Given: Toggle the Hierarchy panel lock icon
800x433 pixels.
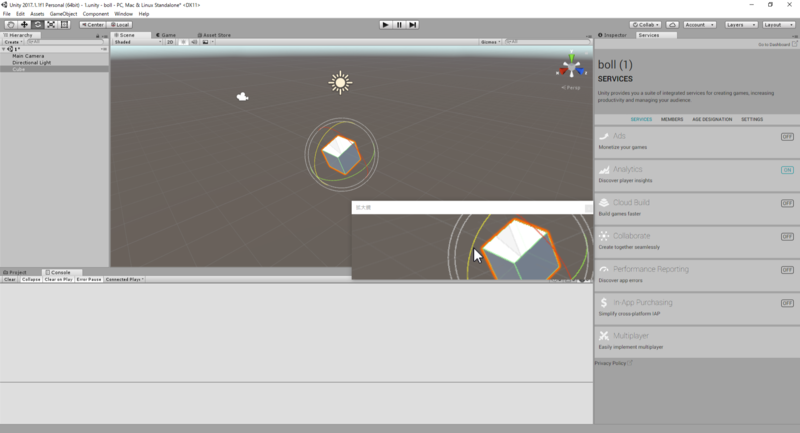Looking at the screenshot, I should (x=97, y=36).
